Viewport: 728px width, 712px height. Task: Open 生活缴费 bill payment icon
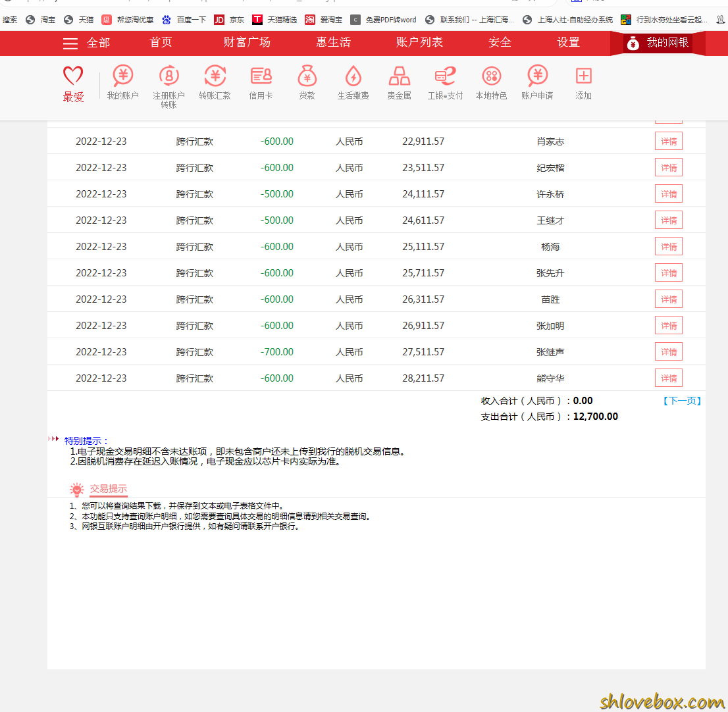coord(353,76)
